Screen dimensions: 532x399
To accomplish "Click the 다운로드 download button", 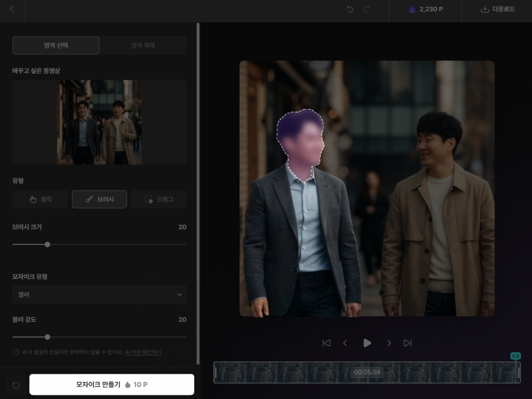I will click(x=497, y=9).
